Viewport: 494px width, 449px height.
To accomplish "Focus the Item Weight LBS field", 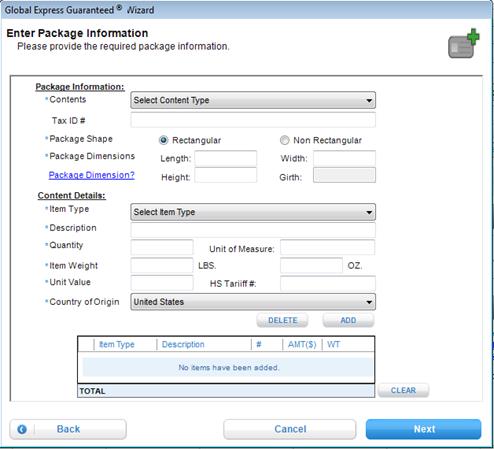I will tap(162, 265).
